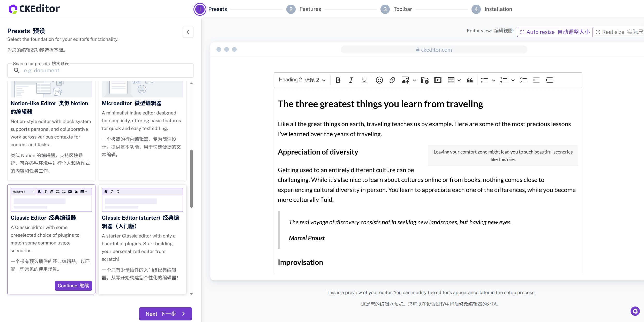Click the Next button
This screenshot has height=322, width=644.
click(165, 314)
